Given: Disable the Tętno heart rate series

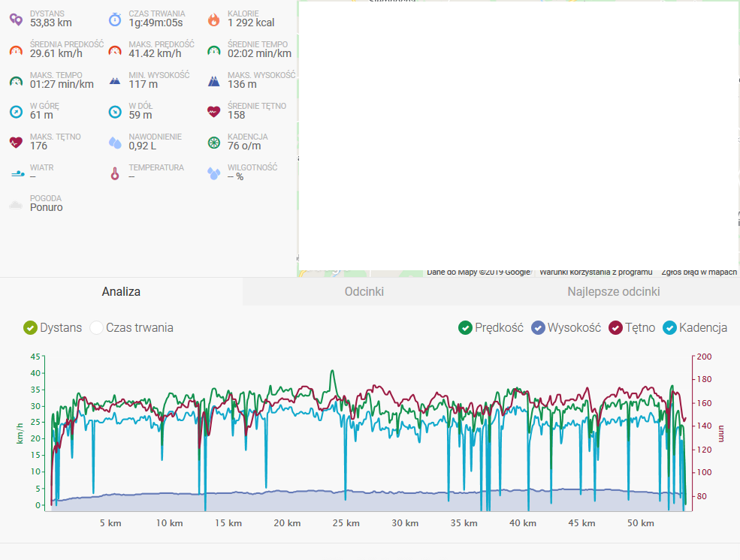Looking at the screenshot, I should pos(615,328).
